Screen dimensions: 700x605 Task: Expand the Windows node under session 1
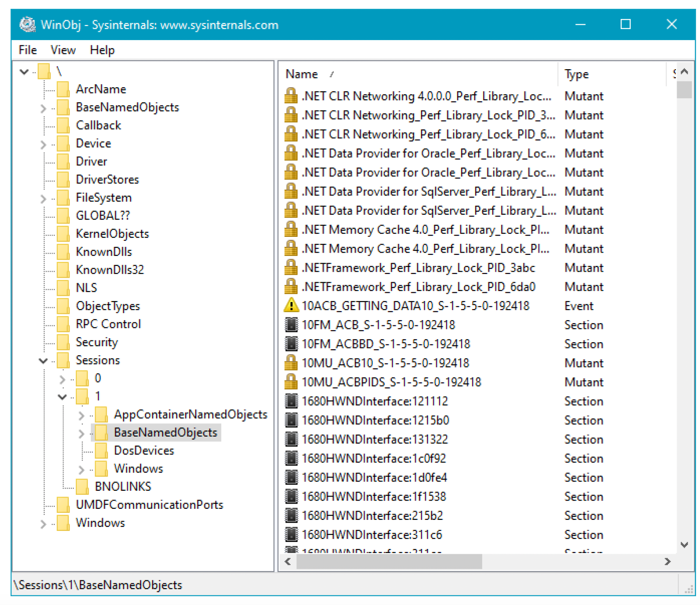pyautogui.click(x=81, y=469)
